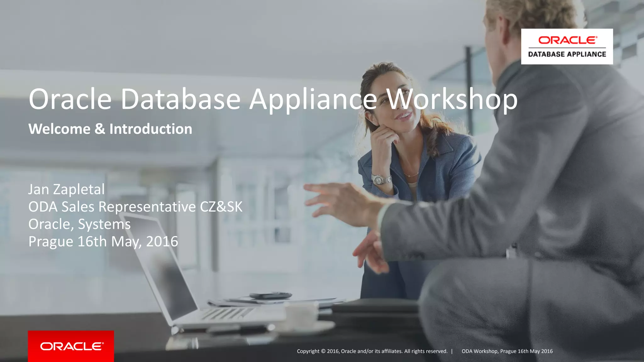This screenshot has width=644, height=362.
Task: Click the copyright notice in the footer
Action: tap(372, 351)
